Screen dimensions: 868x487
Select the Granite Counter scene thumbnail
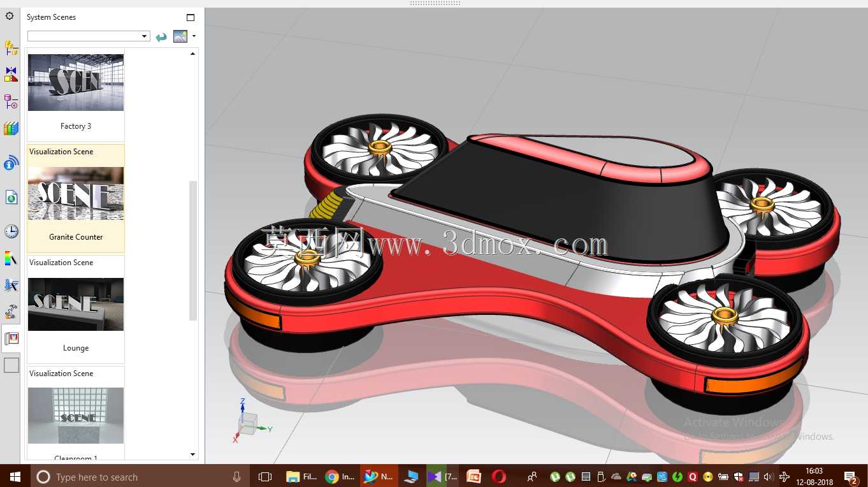pyautogui.click(x=76, y=193)
